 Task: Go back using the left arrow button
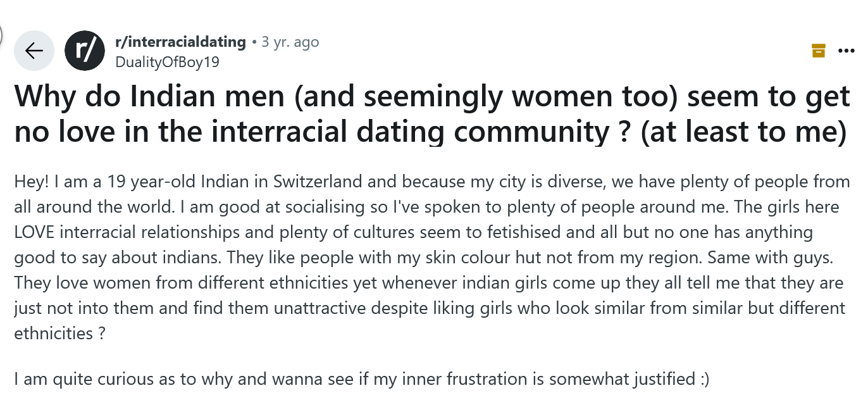[34, 50]
